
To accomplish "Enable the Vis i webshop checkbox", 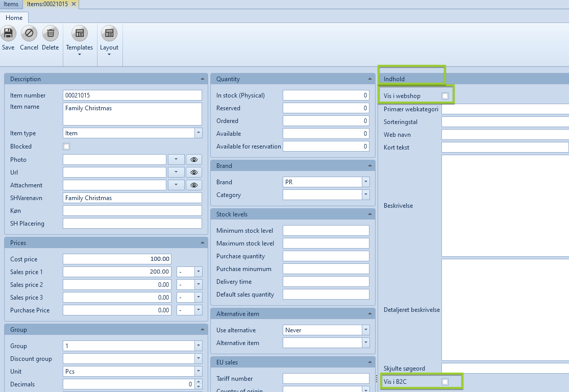I will click(446, 96).
